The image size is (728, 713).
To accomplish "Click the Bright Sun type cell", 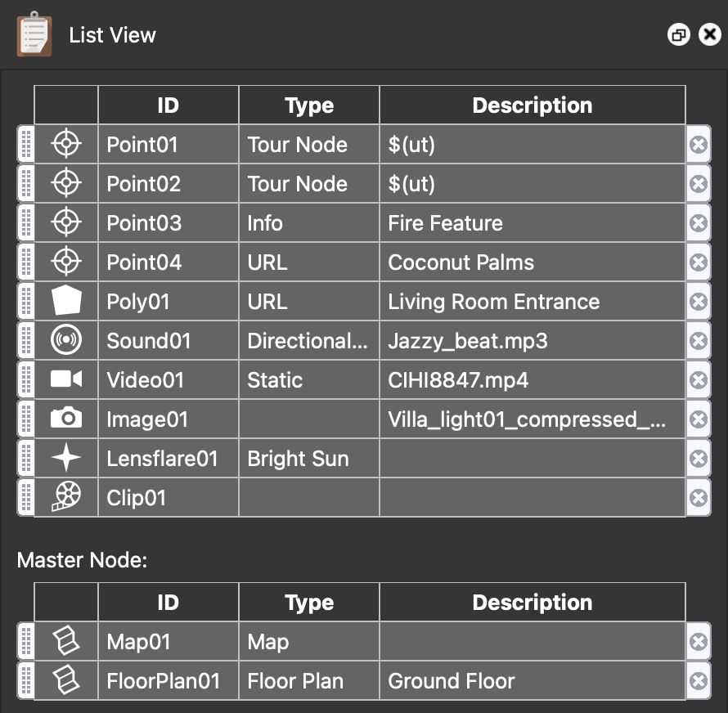I will (308, 458).
